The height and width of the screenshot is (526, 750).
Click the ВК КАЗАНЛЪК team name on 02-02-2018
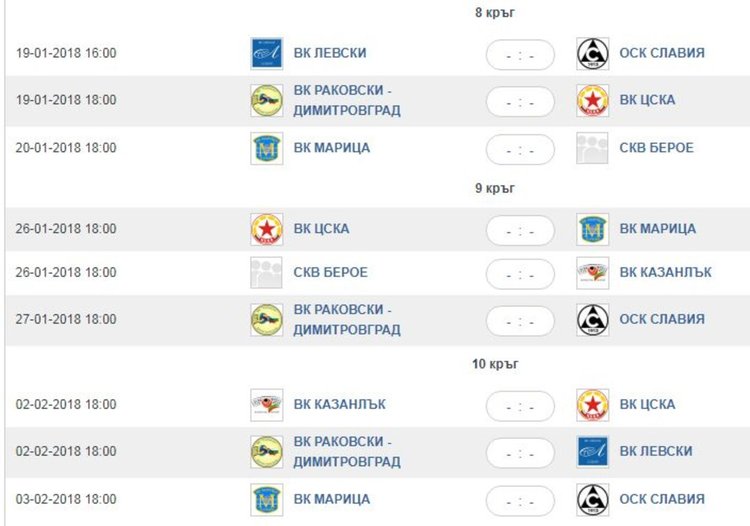tap(340, 405)
